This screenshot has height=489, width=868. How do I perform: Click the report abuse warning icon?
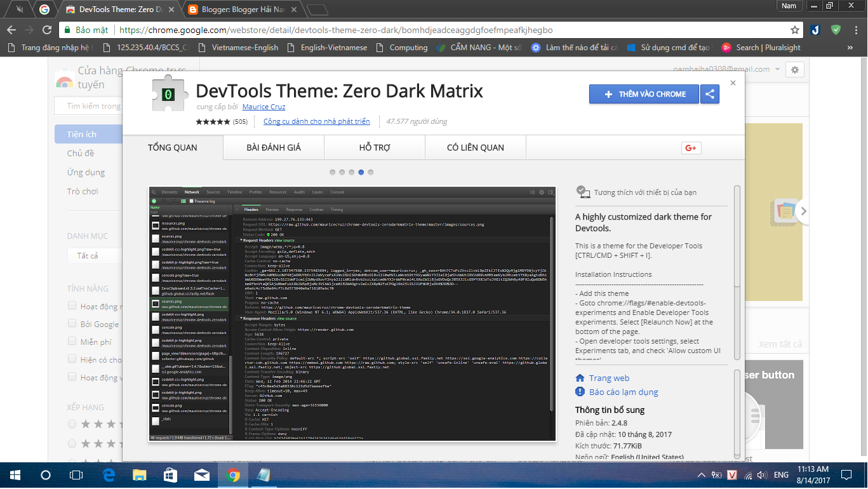click(580, 392)
